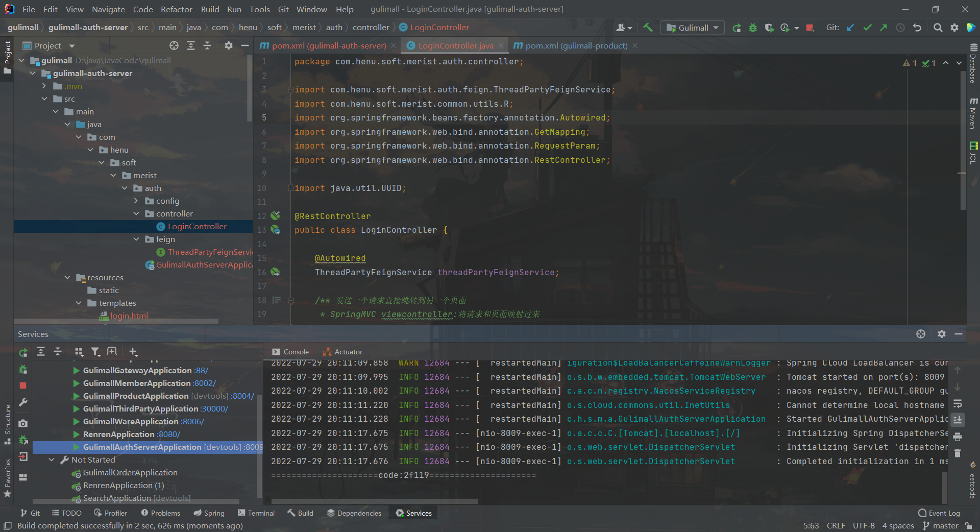Select RenrenApplication :8080/ service
Viewport: 980px width, 532px height.
point(126,434)
